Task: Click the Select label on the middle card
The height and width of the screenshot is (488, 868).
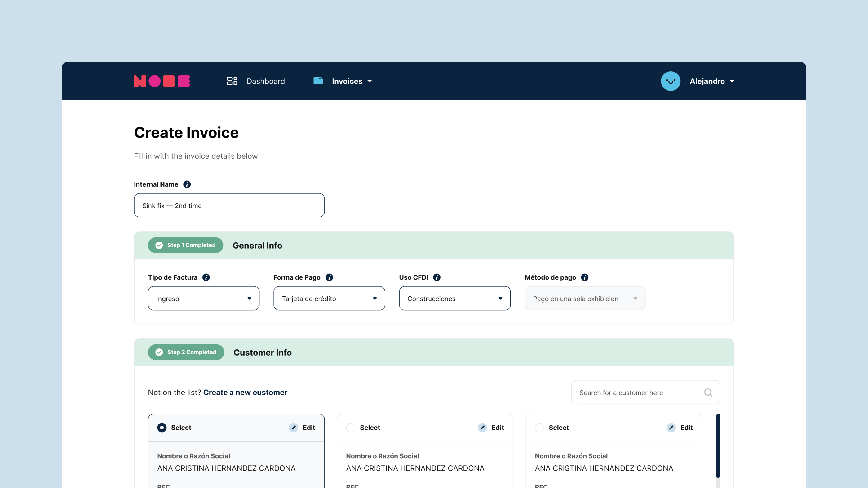Action: (370, 428)
